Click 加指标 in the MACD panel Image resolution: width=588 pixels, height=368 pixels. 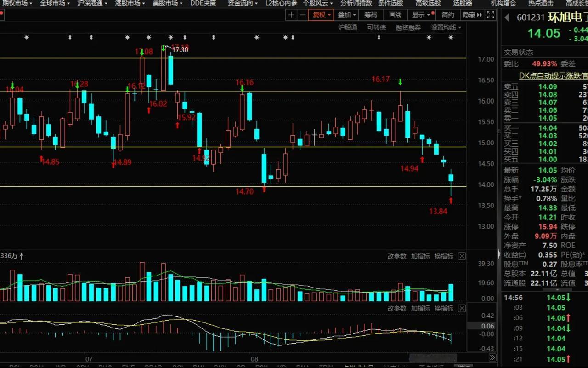pyautogui.click(x=420, y=308)
